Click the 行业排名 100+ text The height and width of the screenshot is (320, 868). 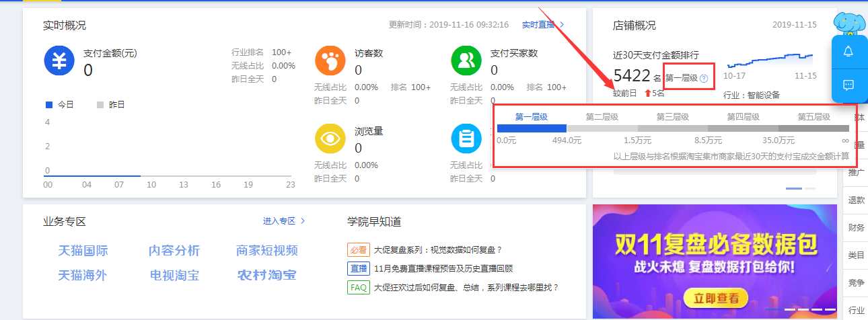pos(261,52)
